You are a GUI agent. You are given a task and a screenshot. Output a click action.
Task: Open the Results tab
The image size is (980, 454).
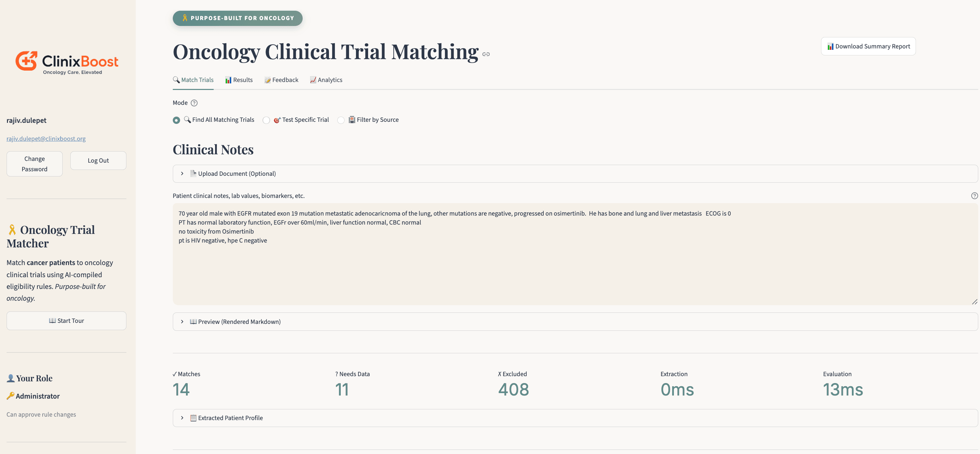[x=239, y=80]
